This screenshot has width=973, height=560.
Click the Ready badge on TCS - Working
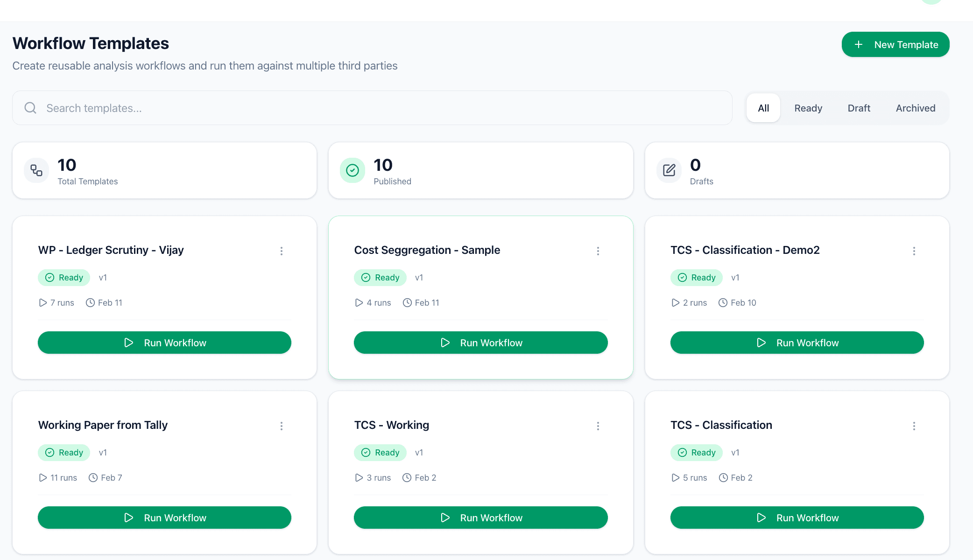tap(380, 452)
